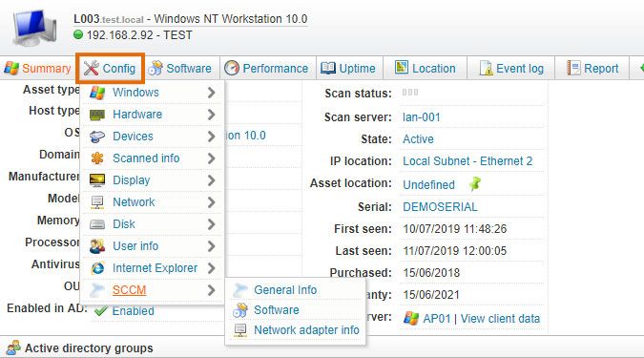Click the green pushpin next to Undefined
This screenshot has height=358, width=644.
(x=475, y=183)
